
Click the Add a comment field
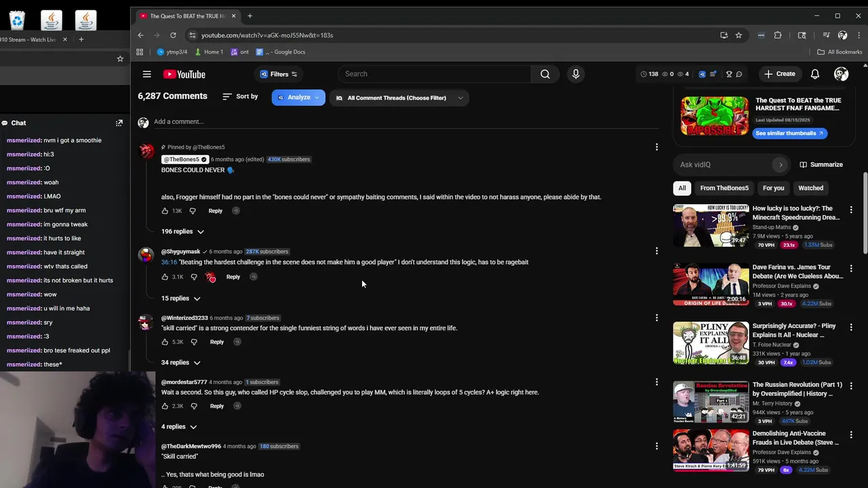point(406,122)
